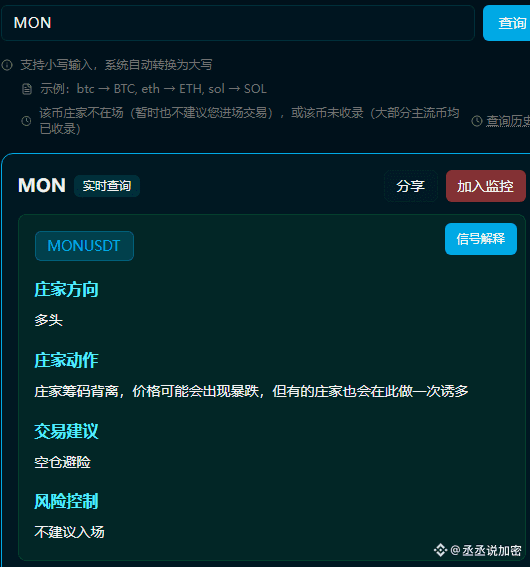Click the 庄家方向 section heading
This screenshot has width=530, height=567.
click(x=66, y=290)
